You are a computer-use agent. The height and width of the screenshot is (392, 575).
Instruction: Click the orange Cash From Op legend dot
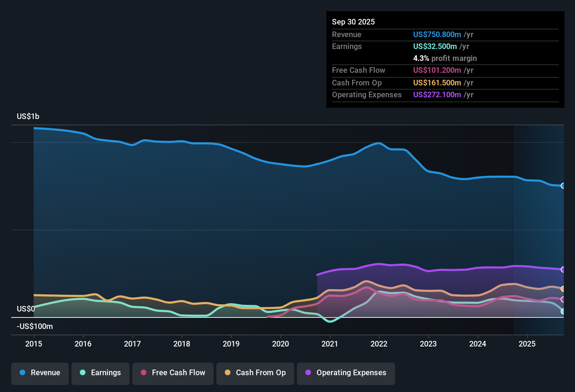coord(228,373)
